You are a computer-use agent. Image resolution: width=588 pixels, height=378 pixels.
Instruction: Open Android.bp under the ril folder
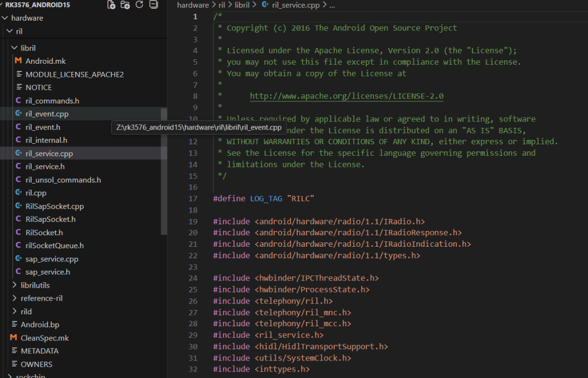pyautogui.click(x=40, y=325)
